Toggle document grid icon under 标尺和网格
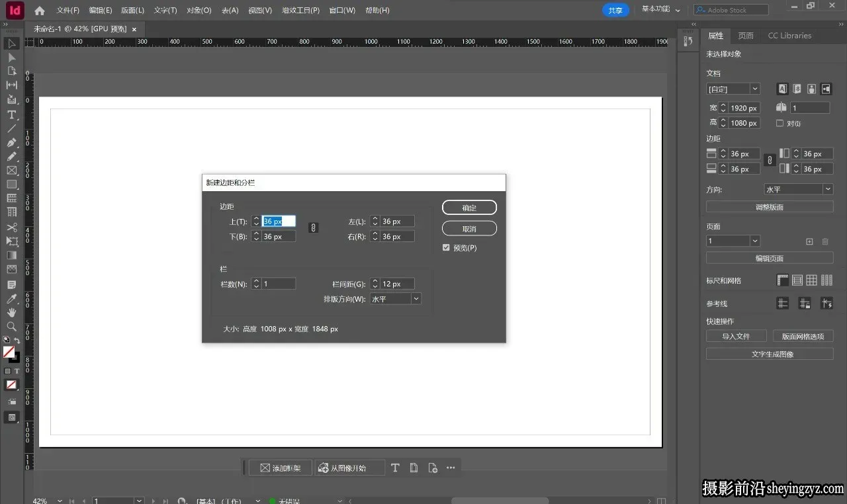Viewport: 847px width, 504px height. [x=812, y=280]
